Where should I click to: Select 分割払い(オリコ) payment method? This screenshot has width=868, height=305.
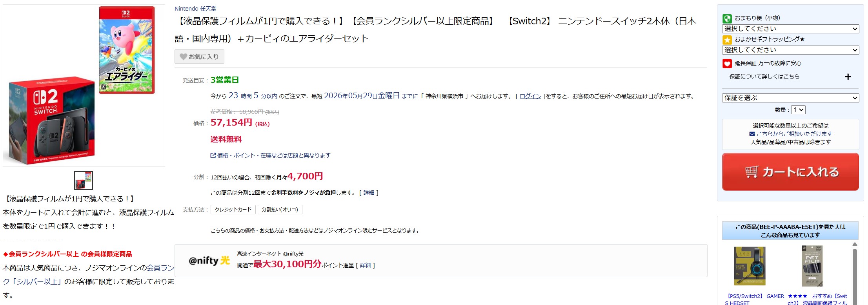[280, 210]
